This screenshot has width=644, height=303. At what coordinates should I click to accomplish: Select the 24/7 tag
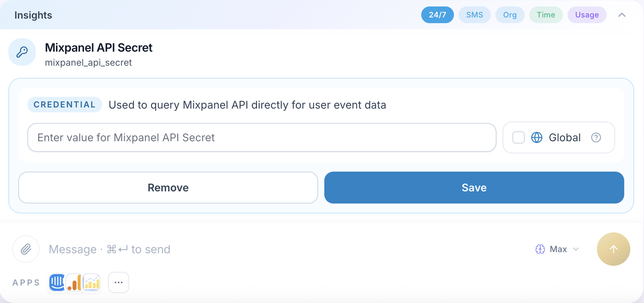click(437, 15)
